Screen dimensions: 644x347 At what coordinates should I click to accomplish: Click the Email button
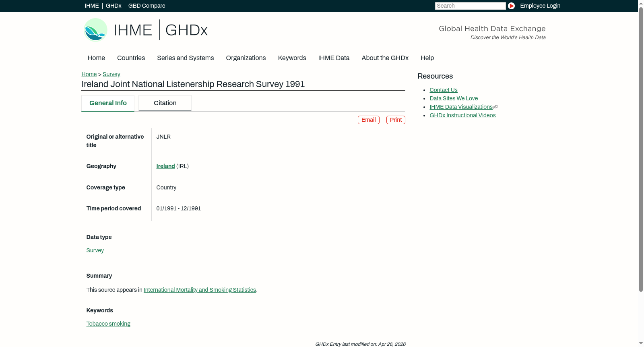[369, 120]
